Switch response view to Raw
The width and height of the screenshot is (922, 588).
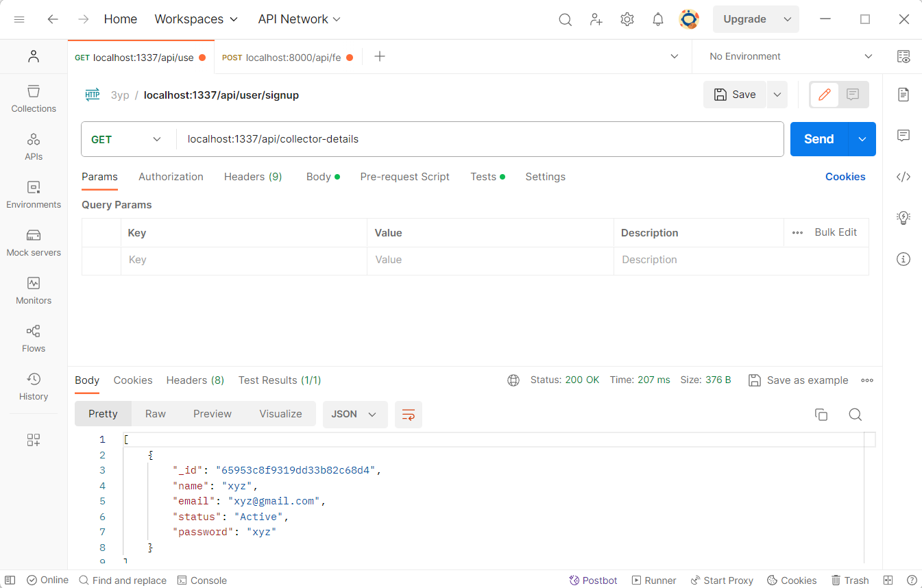pos(156,414)
